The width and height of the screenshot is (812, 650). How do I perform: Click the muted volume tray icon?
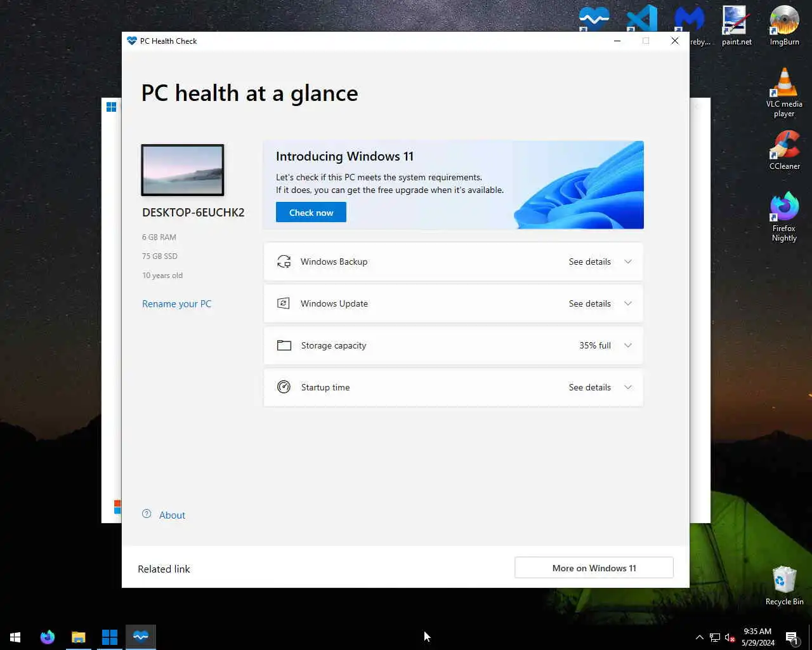[x=730, y=637]
